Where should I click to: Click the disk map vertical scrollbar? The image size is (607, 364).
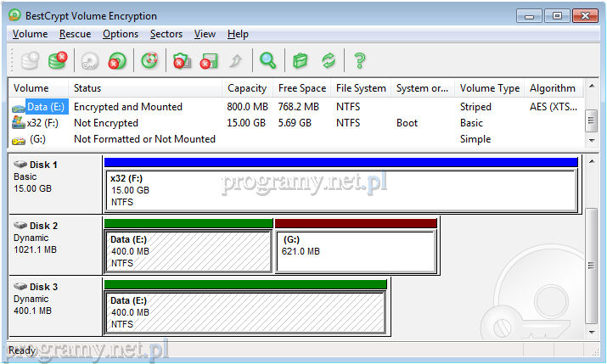(x=592, y=246)
